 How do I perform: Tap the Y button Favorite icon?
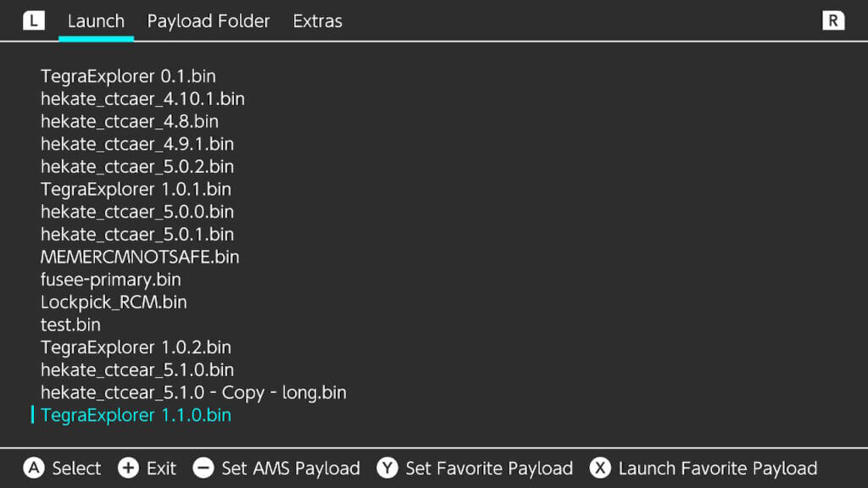[x=387, y=469]
